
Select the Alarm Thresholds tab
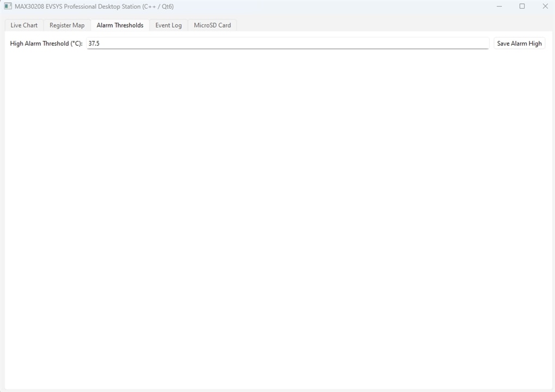tap(120, 25)
